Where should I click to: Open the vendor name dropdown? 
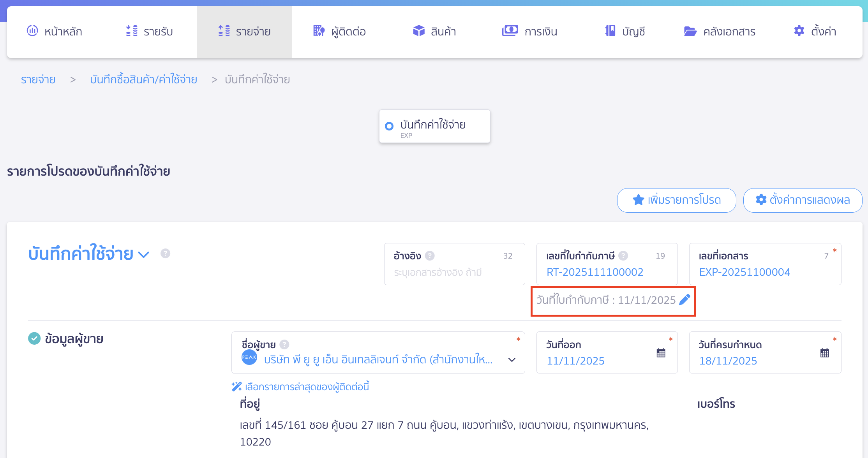[x=512, y=361]
